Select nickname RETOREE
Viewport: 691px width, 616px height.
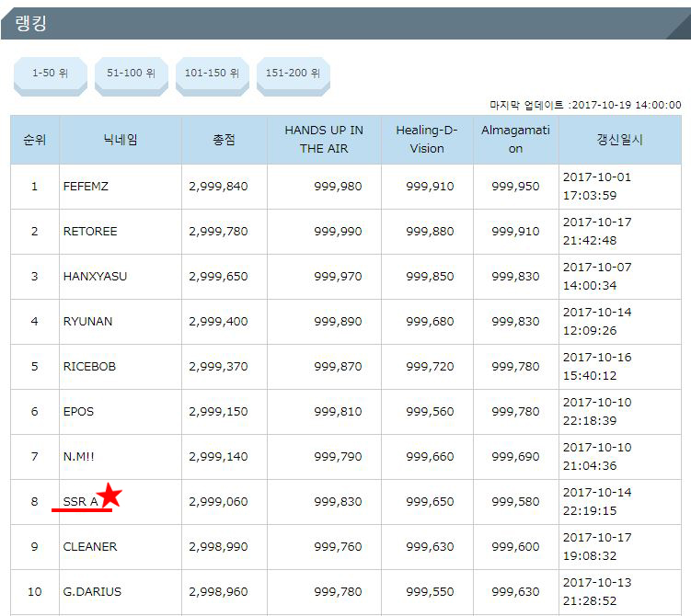click(90, 232)
